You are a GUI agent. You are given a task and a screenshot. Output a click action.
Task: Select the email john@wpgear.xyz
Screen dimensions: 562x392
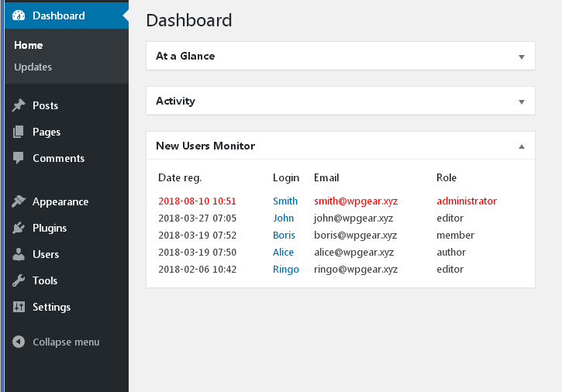353,218
